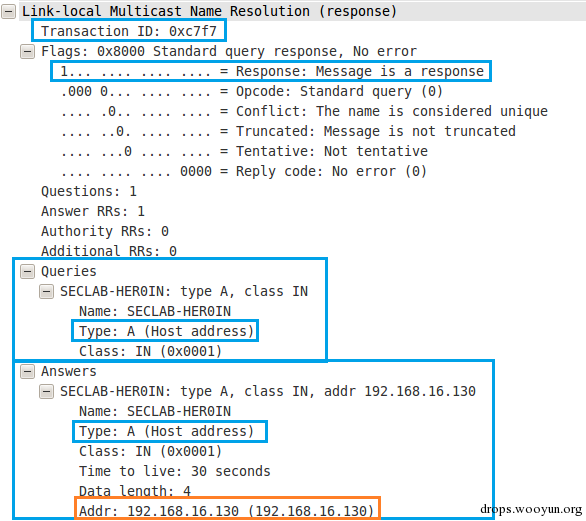This screenshot has height=521, width=586.
Task: Select Class: IN (0x0001) under Queries
Action: [151, 351]
